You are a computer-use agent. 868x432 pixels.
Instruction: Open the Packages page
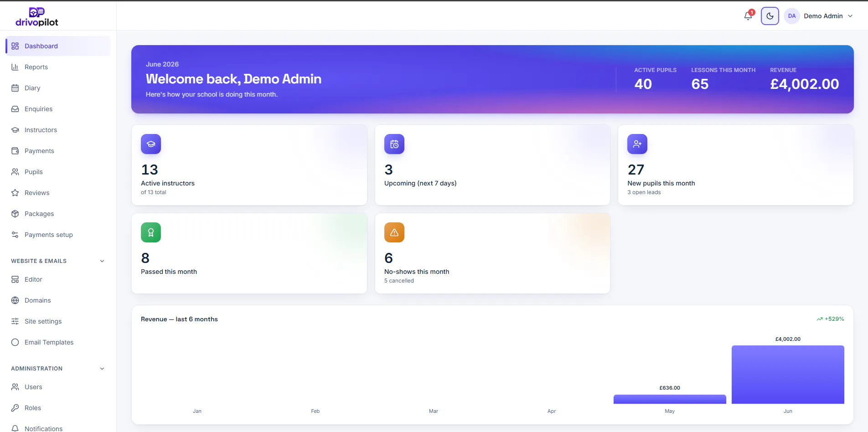point(58,214)
